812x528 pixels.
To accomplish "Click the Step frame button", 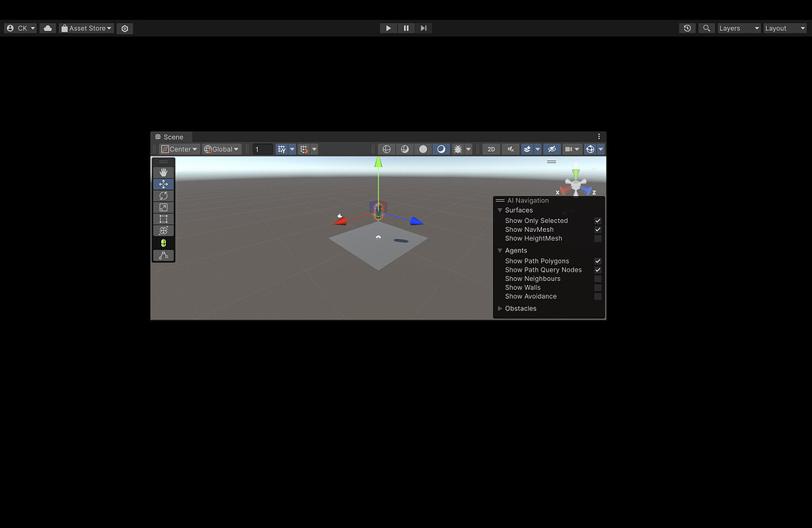I will click(423, 28).
